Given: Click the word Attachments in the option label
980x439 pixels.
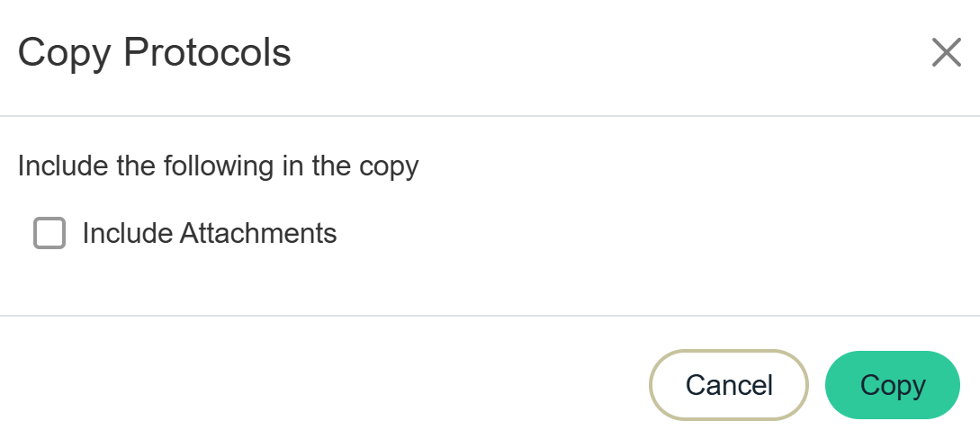Looking at the screenshot, I should tap(258, 233).
